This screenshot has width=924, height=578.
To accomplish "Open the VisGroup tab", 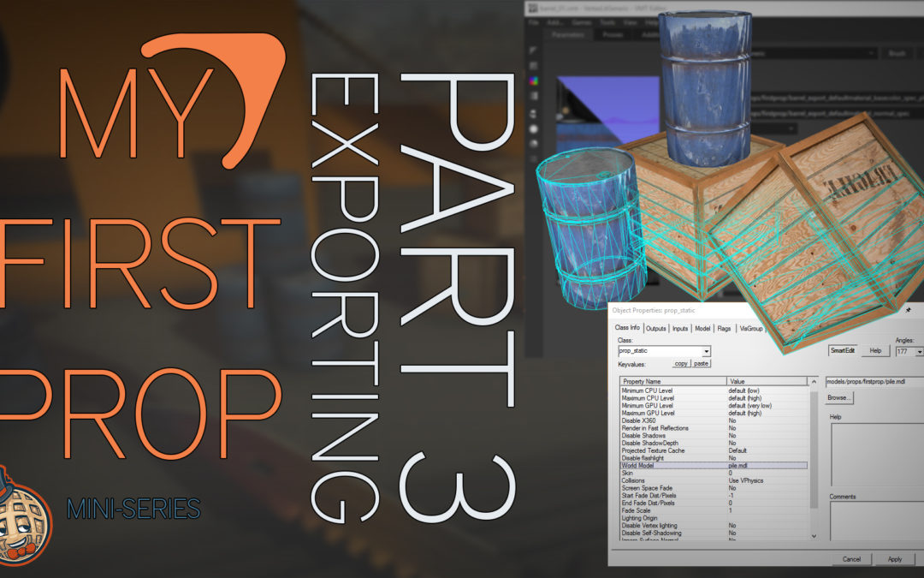I will tap(751, 329).
